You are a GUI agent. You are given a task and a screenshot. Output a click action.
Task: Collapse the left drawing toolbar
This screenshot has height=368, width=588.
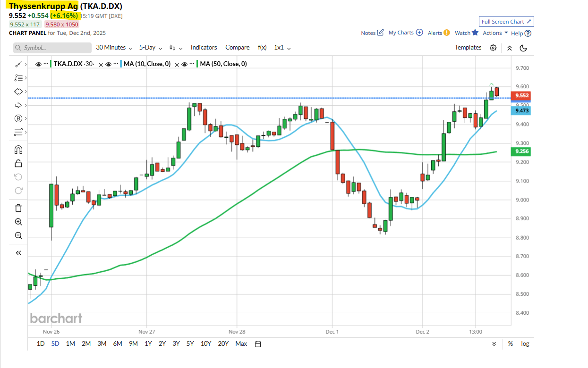(x=18, y=253)
